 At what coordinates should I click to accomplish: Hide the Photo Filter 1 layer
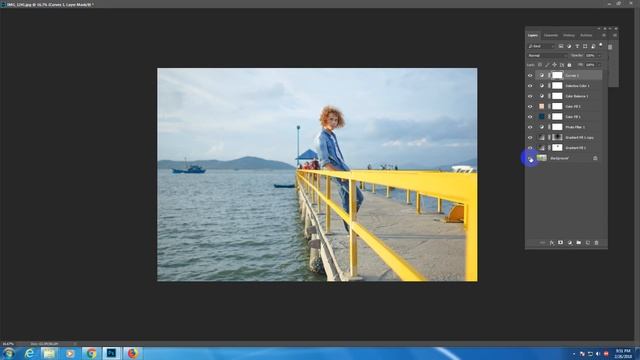tap(530, 127)
